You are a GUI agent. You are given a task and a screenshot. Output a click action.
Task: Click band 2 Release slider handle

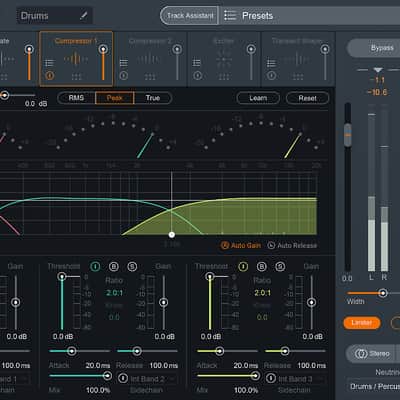(x=137, y=351)
